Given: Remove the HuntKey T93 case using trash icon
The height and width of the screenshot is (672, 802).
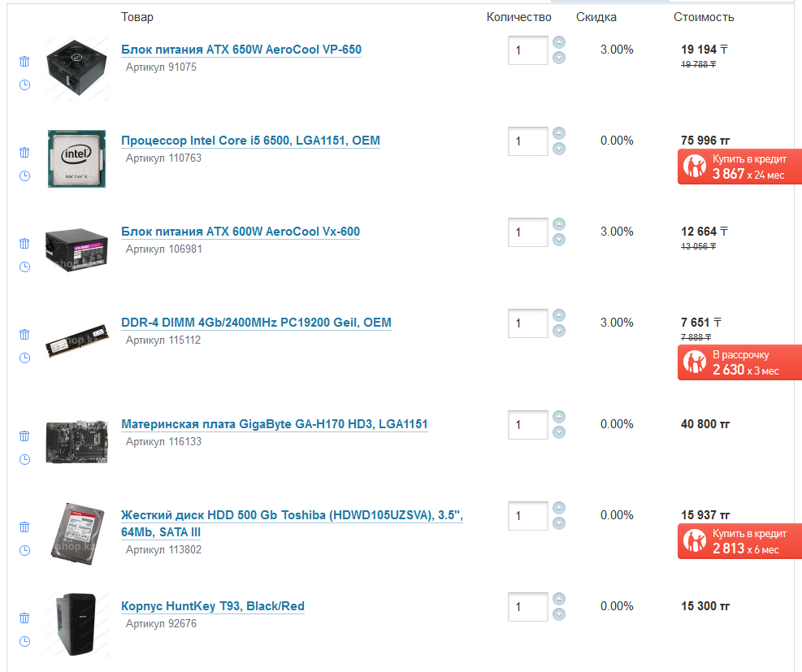Looking at the screenshot, I should coord(24,618).
